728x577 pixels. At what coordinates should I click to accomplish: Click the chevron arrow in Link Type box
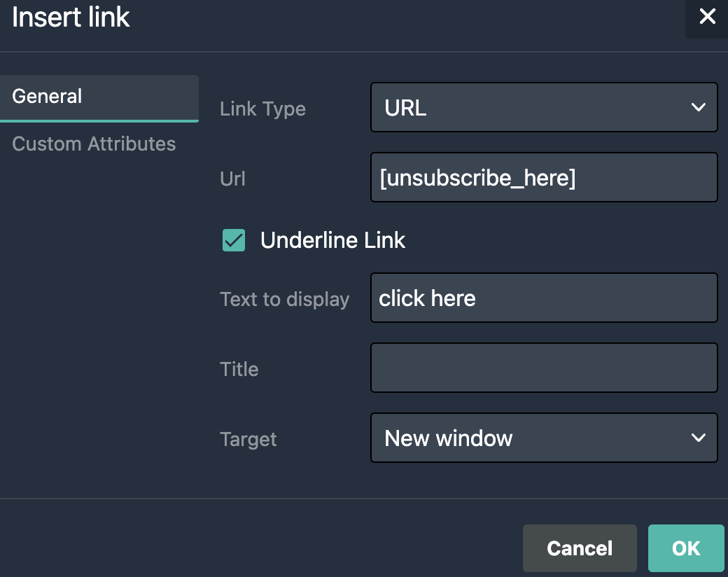pyautogui.click(x=698, y=108)
